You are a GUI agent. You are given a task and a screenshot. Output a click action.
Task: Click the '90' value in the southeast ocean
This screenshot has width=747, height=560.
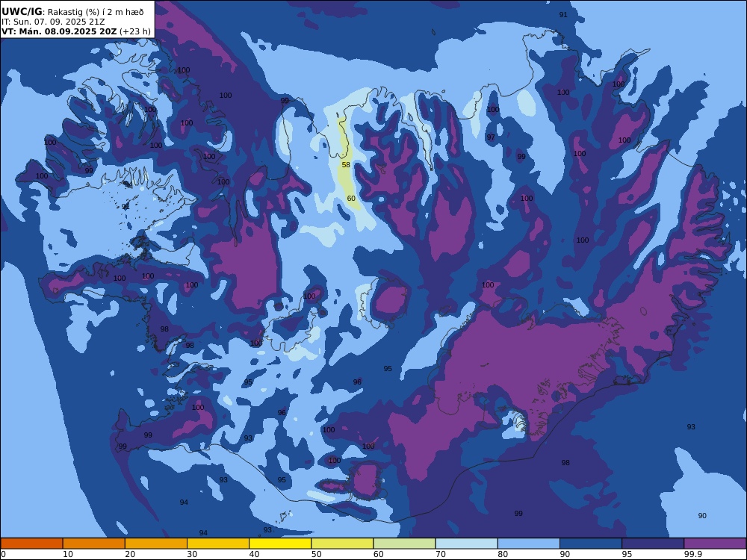click(x=702, y=516)
